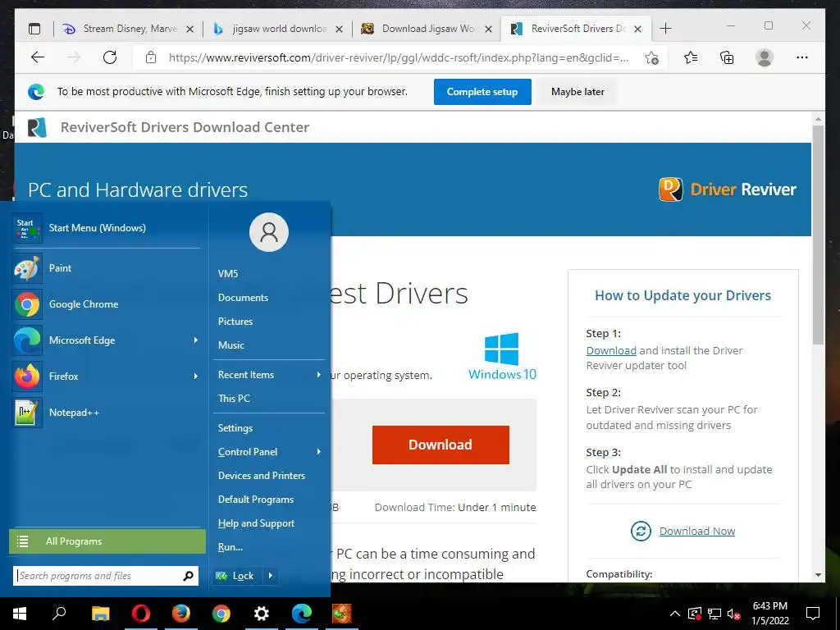840x630 pixels.
Task: Click the Download link in Step 1
Action: (610, 350)
